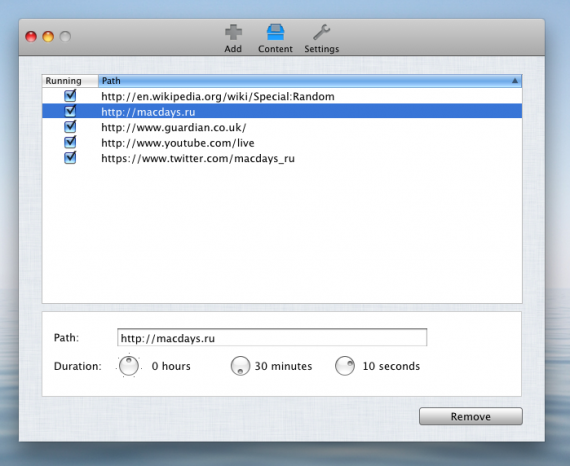The height and width of the screenshot is (466, 570).
Task: Click the seconds duration dial
Action: coord(345,366)
